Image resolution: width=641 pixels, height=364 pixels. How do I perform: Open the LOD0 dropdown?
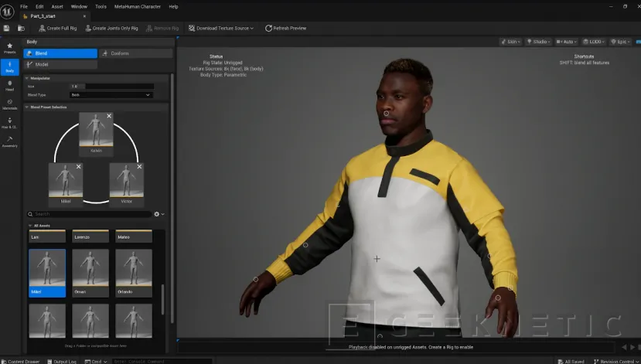(594, 42)
